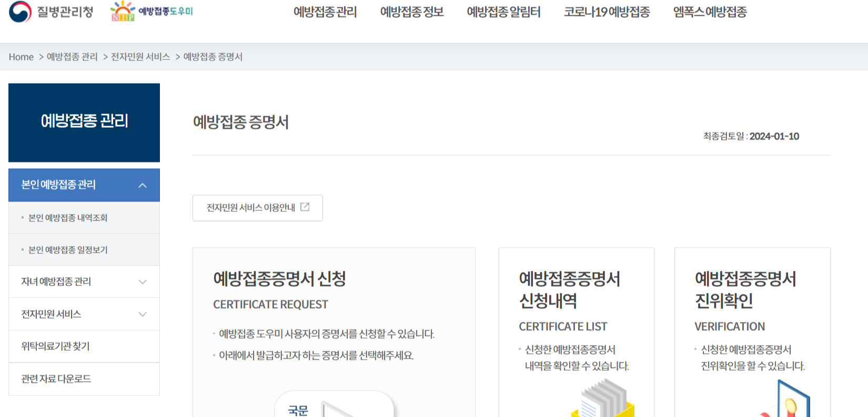Click the CERTIFICATE REQUEST subtitle
Screen dimensions: 868x417
(x=270, y=304)
